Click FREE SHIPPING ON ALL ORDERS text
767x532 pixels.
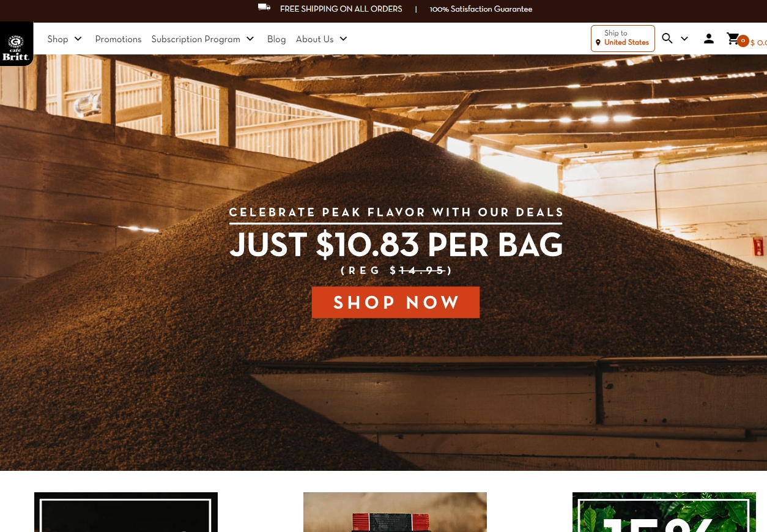pos(341,9)
